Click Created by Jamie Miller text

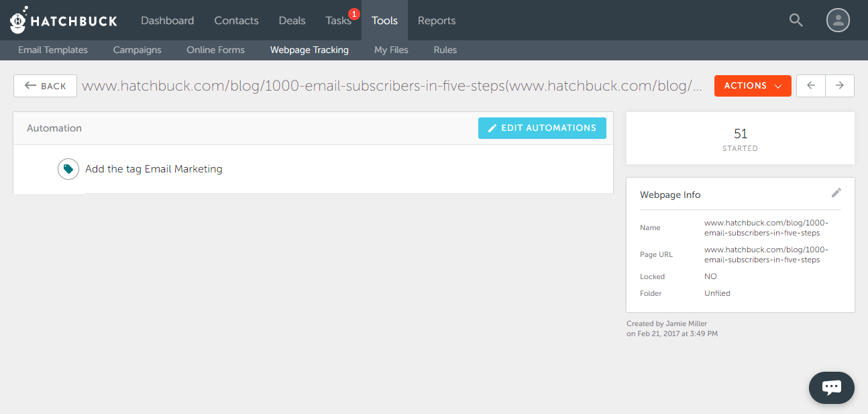pyautogui.click(x=667, y=323)
